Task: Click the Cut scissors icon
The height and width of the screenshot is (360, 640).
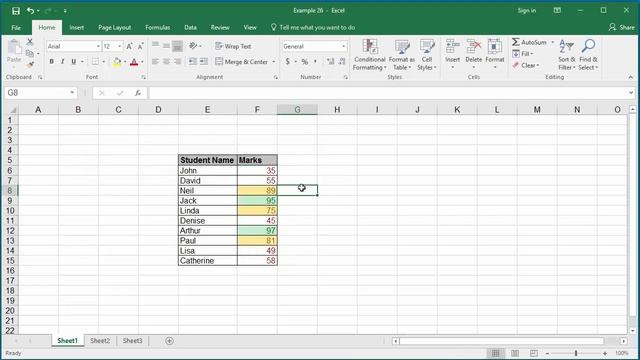Action: 30,42
